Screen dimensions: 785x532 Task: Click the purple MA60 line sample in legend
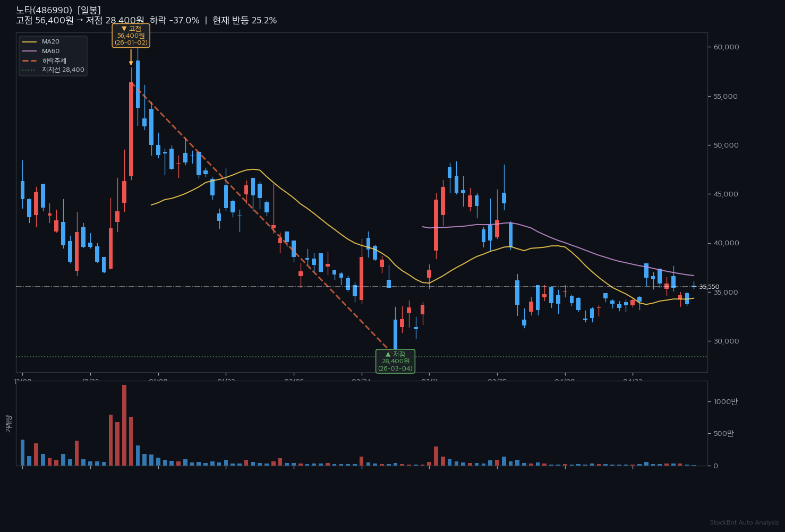click(30, 51)
